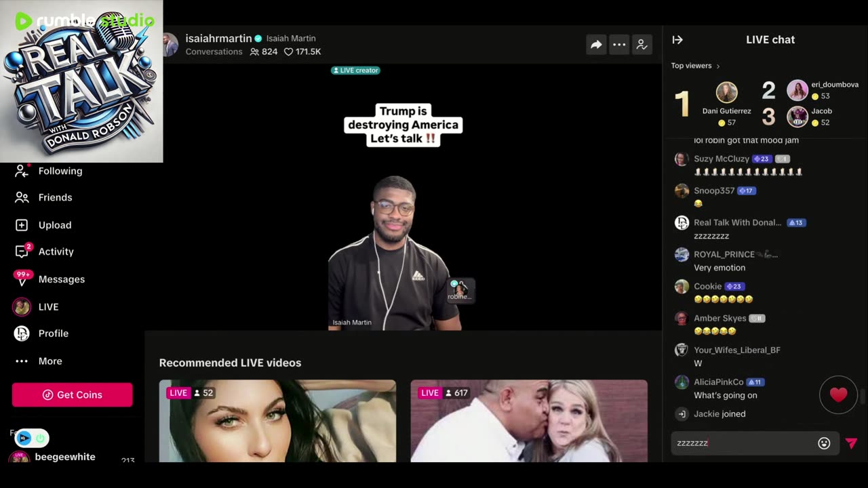Click Amber Skyes username in chat
Screen dimensions: 868x488
(x=720, y=319)
